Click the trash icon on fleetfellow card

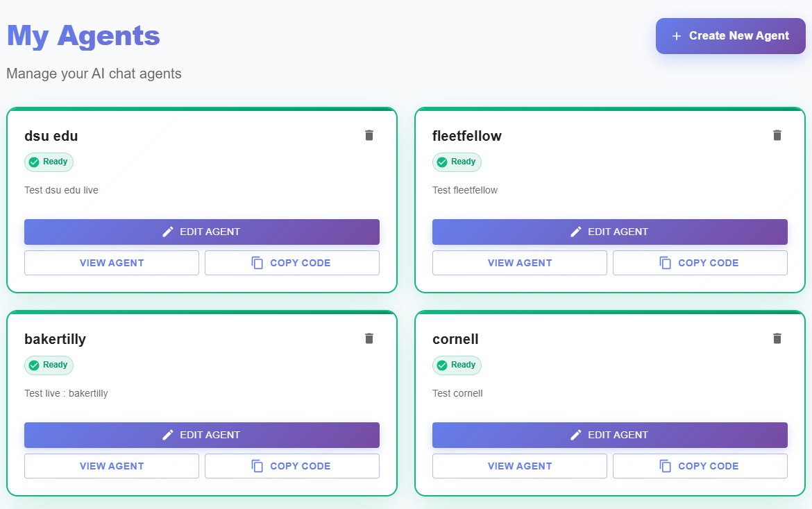tap(777, 135)
